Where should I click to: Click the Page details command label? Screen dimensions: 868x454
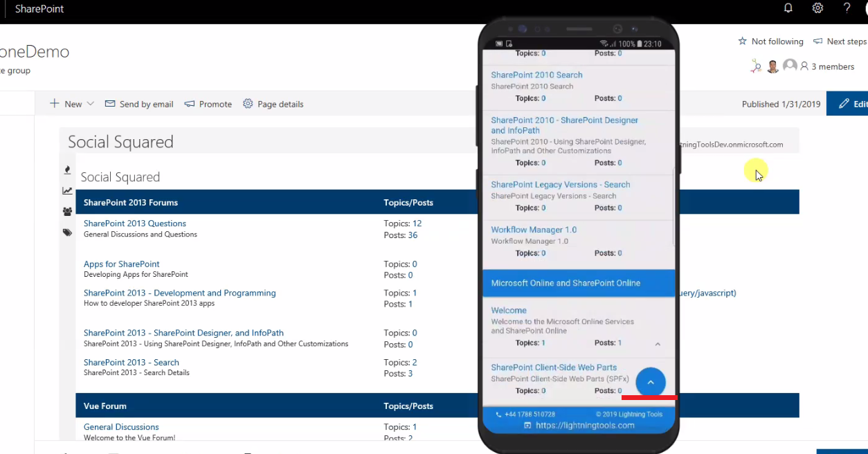(280, 104)
